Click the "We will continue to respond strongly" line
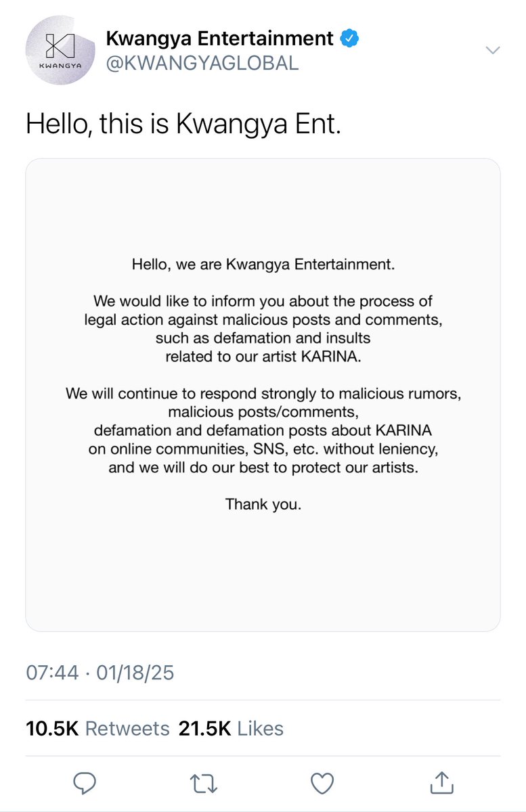Image resolution: width=526 pixels, height=812 pixels. [x=263, y=392]
